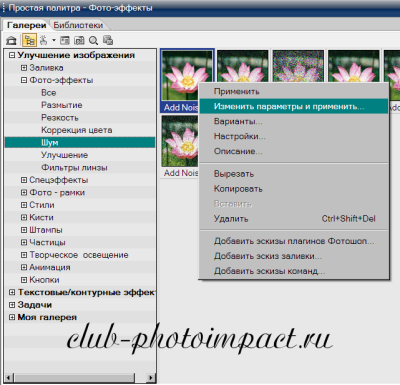Select the Фильтры линзы category
Image resolution: width=400 pixels, height=385 pixels.
tap(74, 168)
